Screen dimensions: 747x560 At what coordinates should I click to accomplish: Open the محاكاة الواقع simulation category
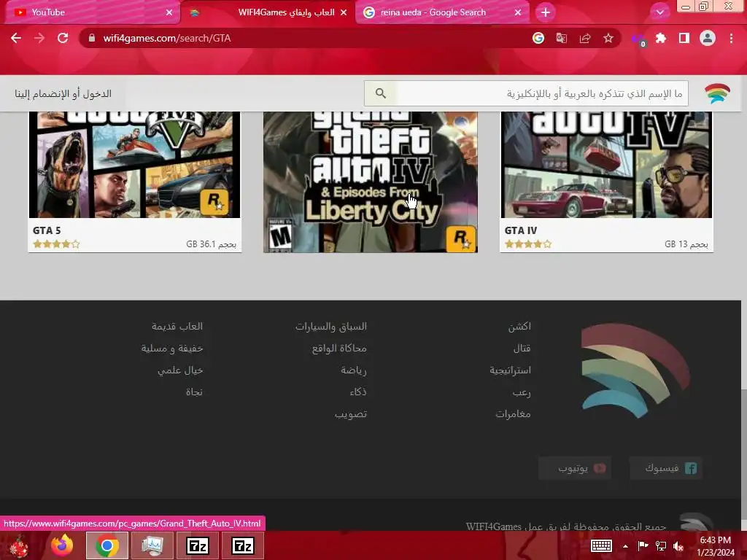pyautogui.click(x=339, y=348)
